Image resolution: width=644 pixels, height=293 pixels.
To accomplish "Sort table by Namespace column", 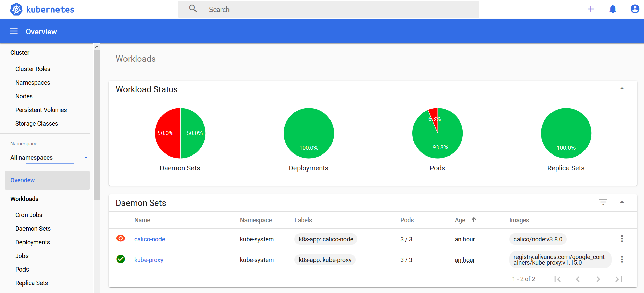I will pyautogui.click(x=256, y=220).
